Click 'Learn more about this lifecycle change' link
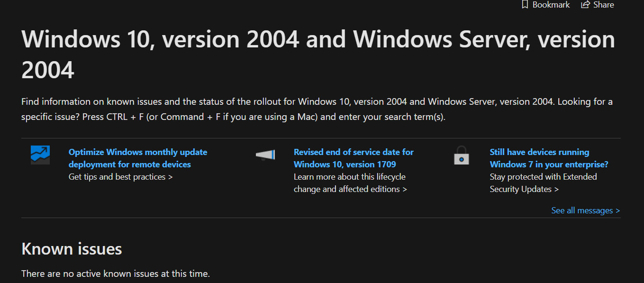This screenshot has height=283, width=644. pyautogui.click(x=350, y=183)
